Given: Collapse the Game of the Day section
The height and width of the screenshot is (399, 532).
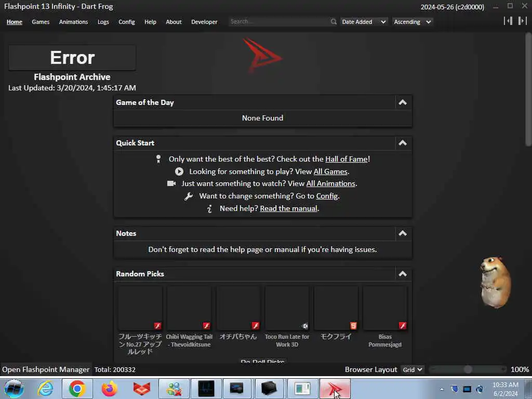Looking at the screenshot, I should [x=403, y=102].
